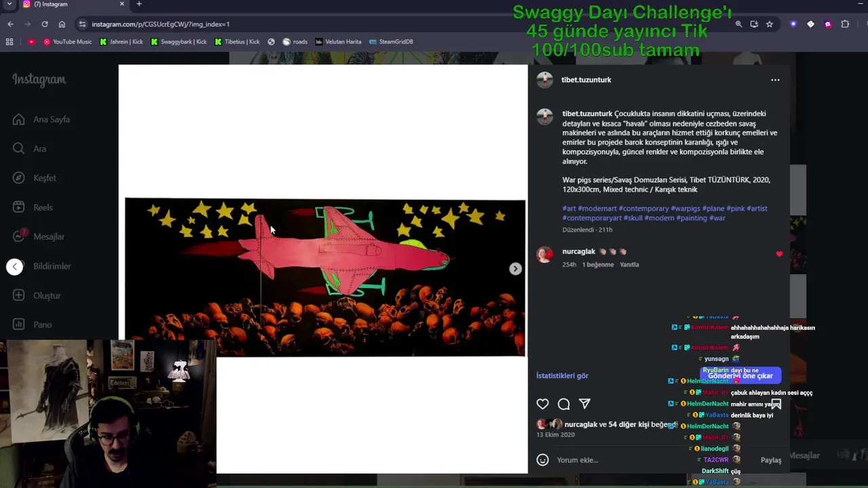The image size is (868, 488).
Task: Open Swaggybark | Kick bookmark
Action: tap(178, 41)
